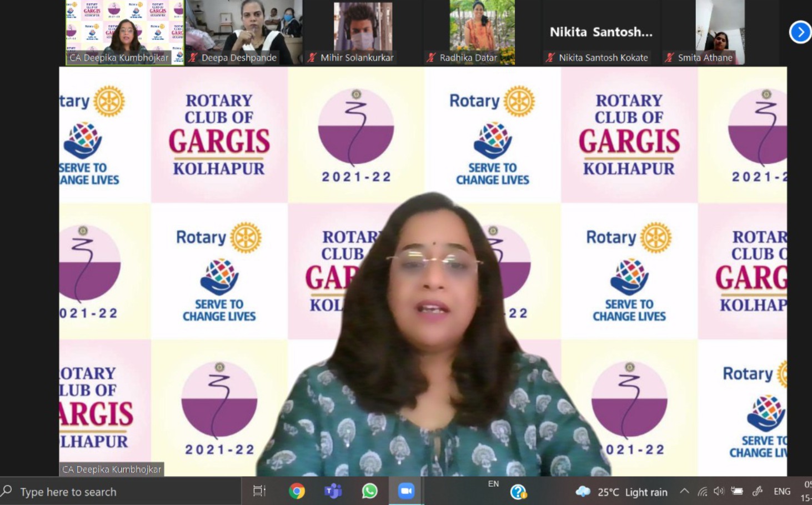Click the muted mic icon beside Smita Athane
The width and height of the screenshot is (812, 505).
[x=670, y=57]
